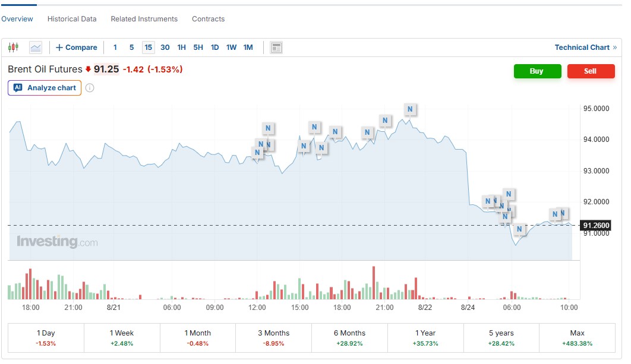
Task: Click the Brent Oil Futures title
Action: pos(45,69)
